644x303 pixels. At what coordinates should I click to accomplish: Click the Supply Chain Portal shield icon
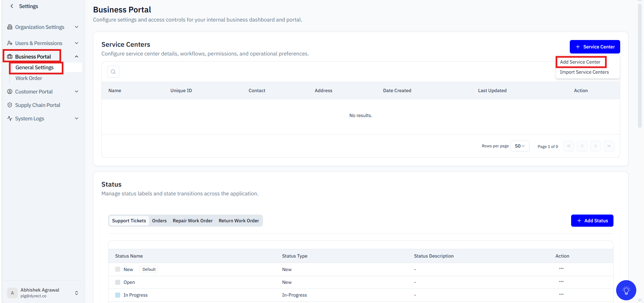10,105
